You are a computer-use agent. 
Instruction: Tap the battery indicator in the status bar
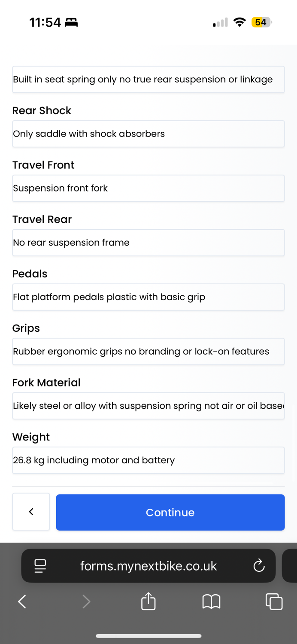(x=262, y=22)
